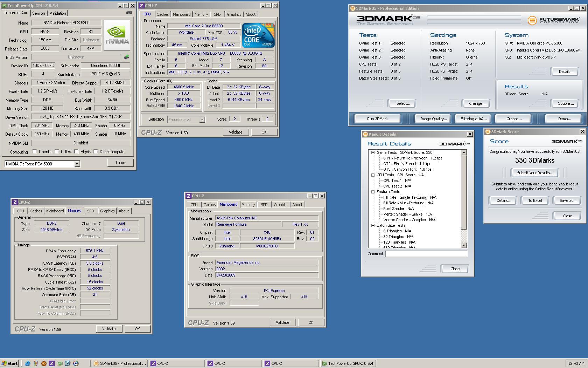Viewport: 588px width, 368px height.
Task: Select Graphics tab in Memory CPU-Z window
Action: click(x=107, y=211)
